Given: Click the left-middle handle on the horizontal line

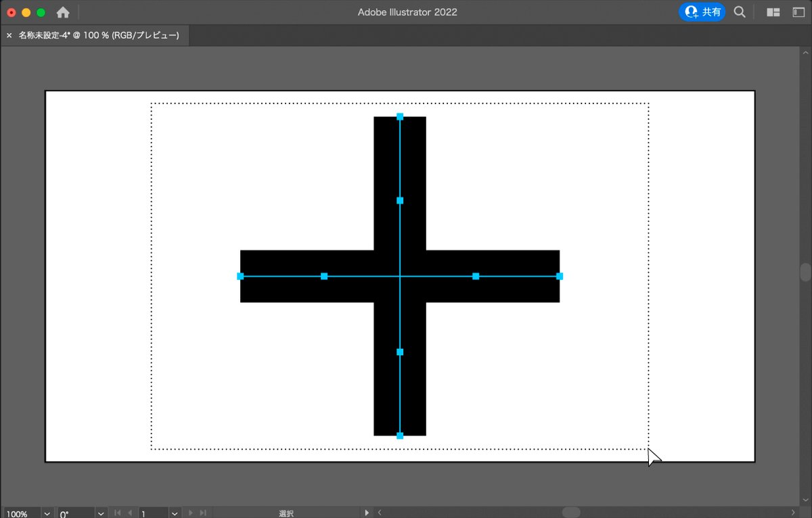Looking at the screenshot, I should tap(324, 276).
